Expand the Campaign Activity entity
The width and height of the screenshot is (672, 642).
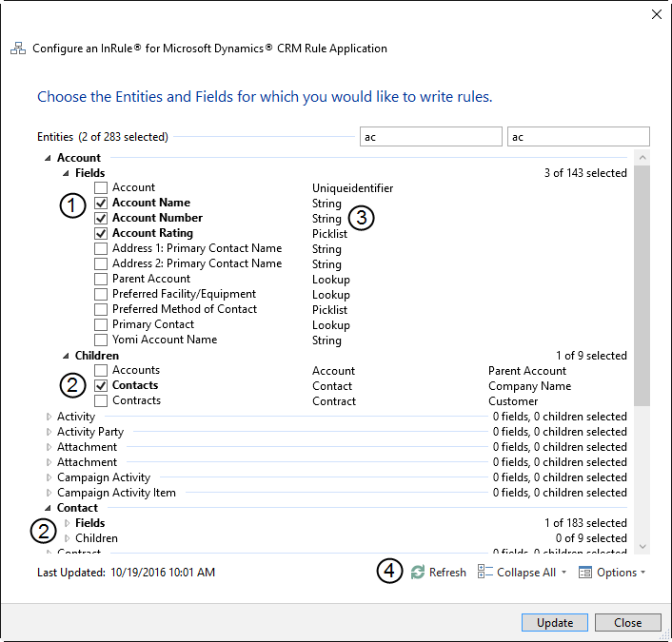(49, 477)
